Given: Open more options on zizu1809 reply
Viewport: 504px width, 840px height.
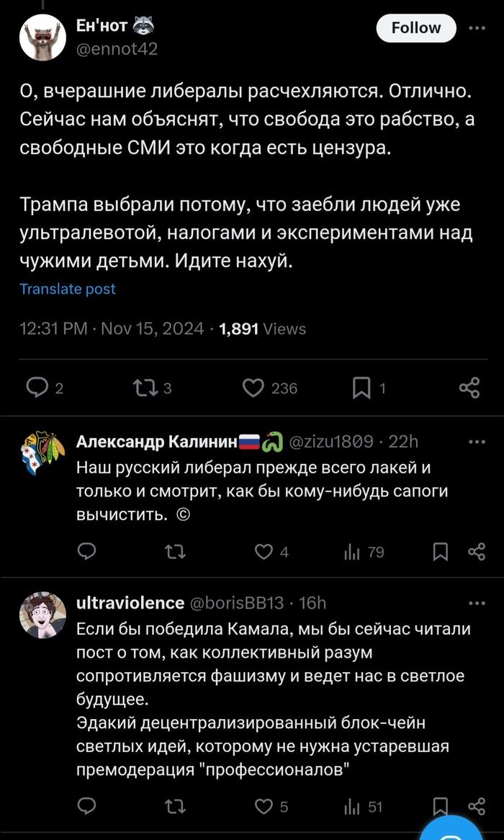Looking at the screenshot, I should pyautogui.click(x=477, y=442).
